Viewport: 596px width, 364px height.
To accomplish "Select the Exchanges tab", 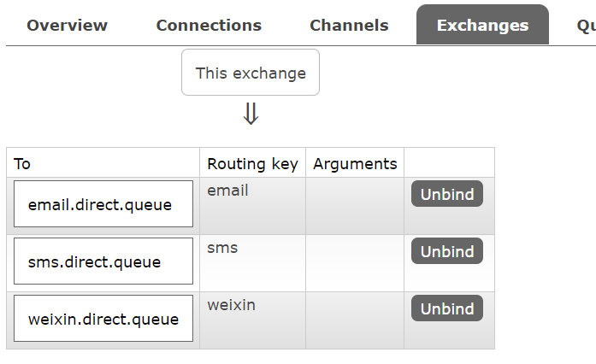I will pos(482,26).
